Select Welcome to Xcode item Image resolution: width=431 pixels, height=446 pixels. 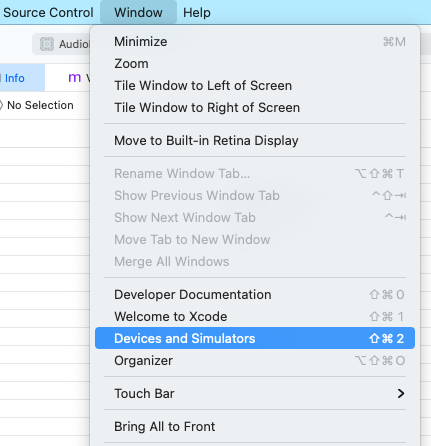pos(255,317)
